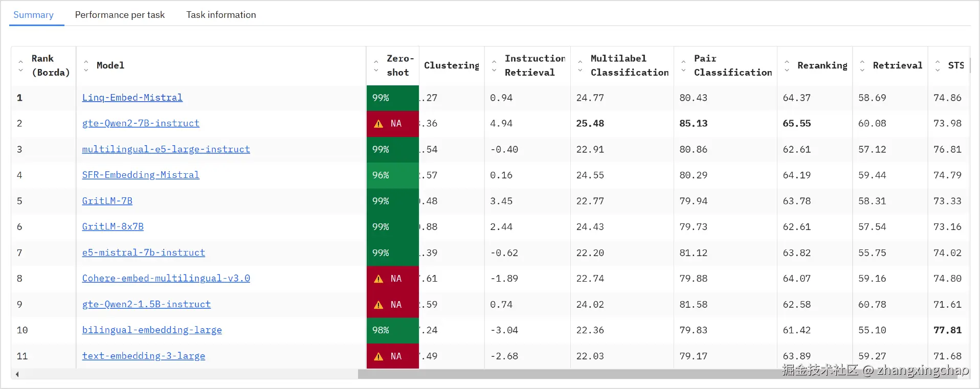Sort by the STS column
The image size is (980, 389).
point(938,65)
